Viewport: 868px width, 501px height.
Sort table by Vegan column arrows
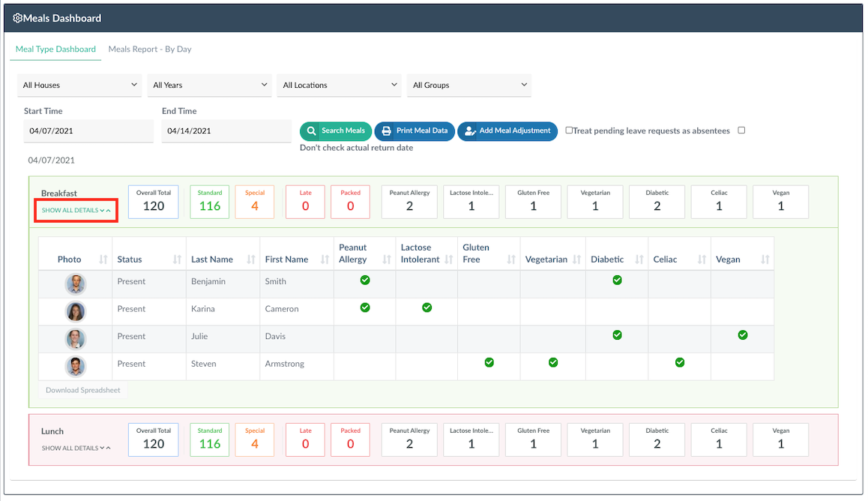pos(765,259)
